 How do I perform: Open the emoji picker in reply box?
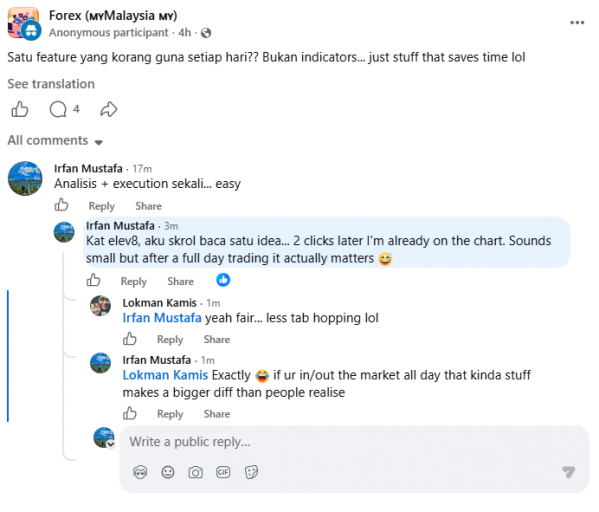click(x=168, y=472)
